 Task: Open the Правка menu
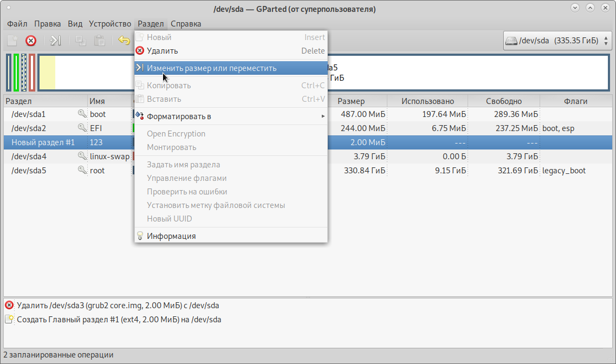click(48, 23)
